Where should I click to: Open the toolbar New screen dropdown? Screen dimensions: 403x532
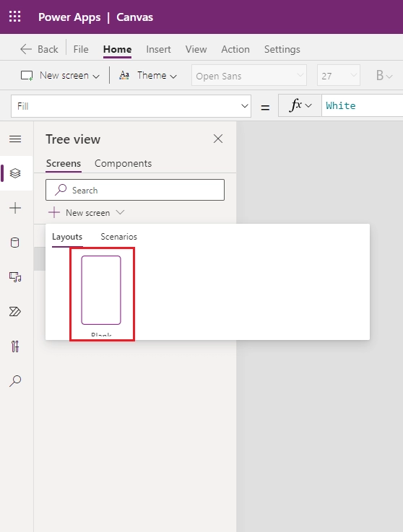60,75
